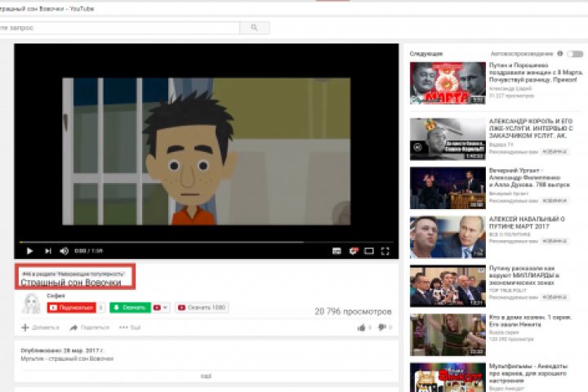The height and width of the screenshot is (392, 588).
Task: Click the Страшный сон Вовочки video title
Action: [71, 283]
